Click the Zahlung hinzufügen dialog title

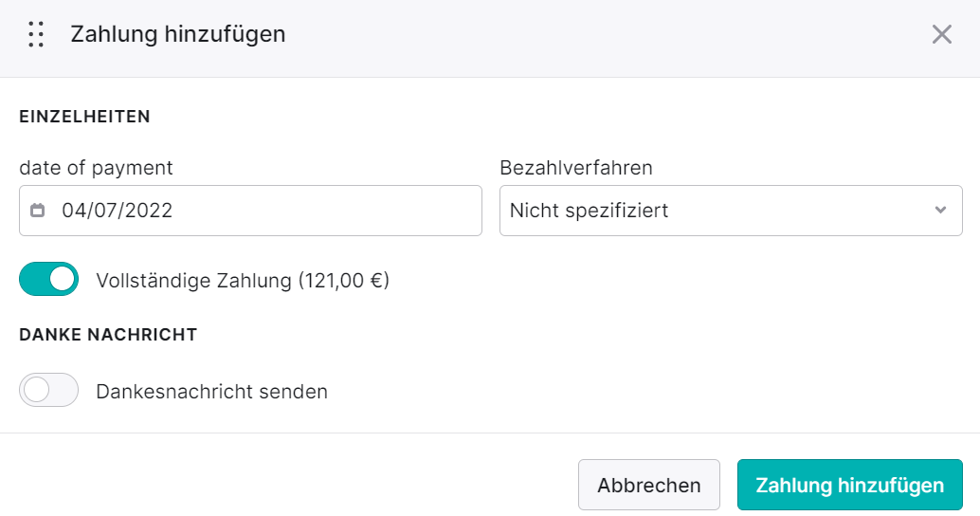click(x=177, y=34)
